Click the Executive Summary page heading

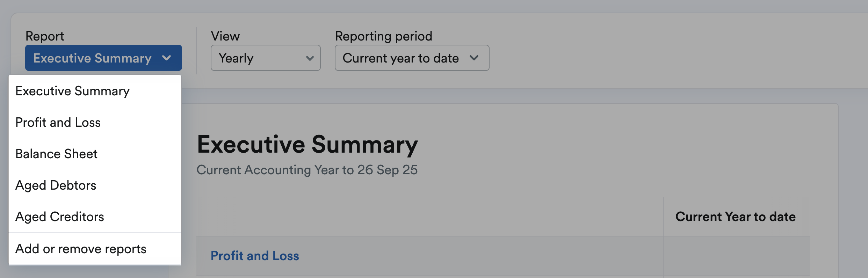[x=307, y=144]
